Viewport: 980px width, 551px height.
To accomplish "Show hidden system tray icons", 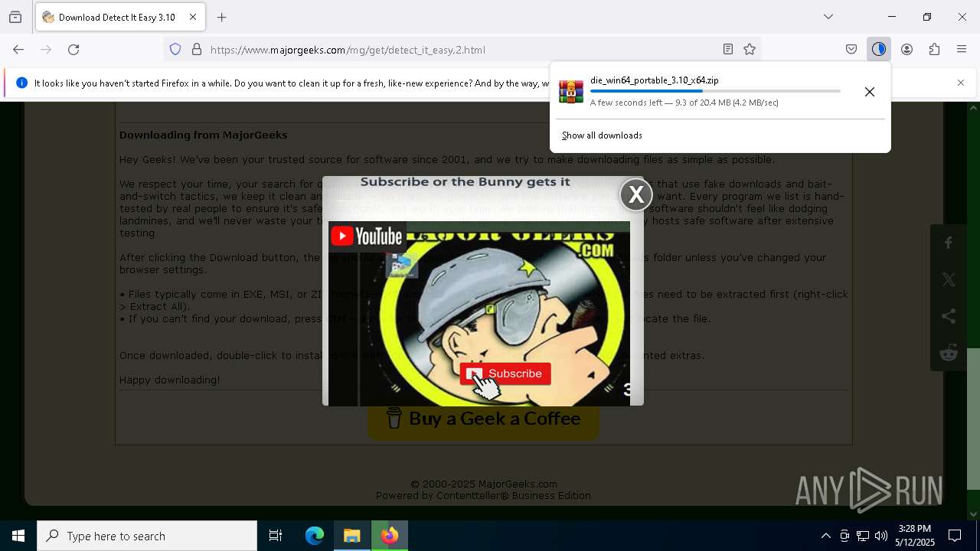I will coord(825,536).
